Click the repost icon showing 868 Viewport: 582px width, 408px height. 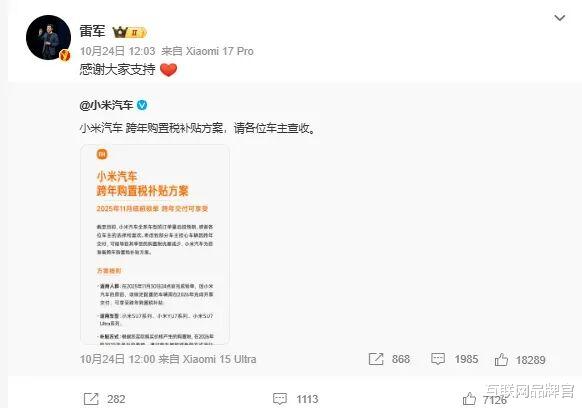pos(376,359)
